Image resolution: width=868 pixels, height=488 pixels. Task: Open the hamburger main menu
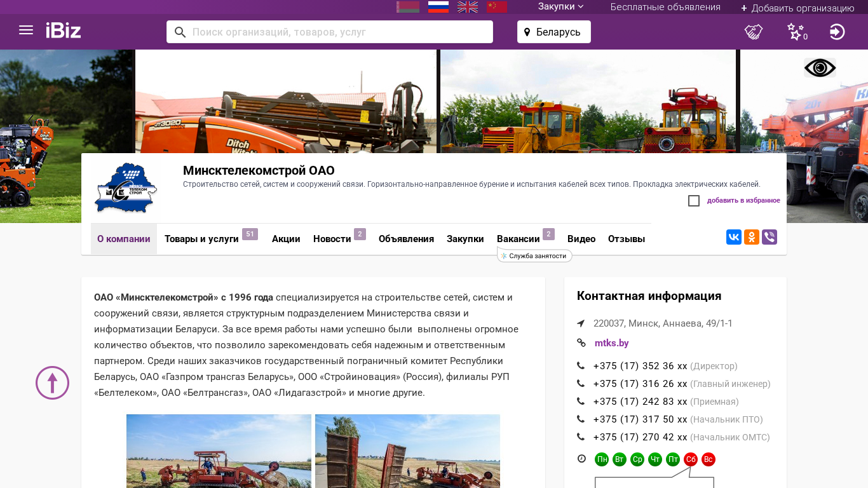[26, 30]
